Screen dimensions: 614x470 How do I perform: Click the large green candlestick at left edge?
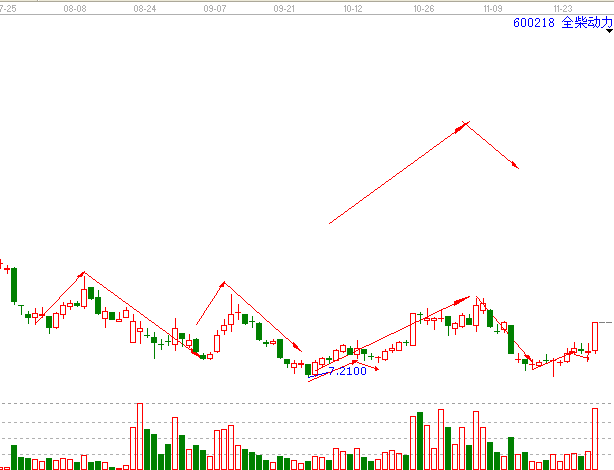[x=14, y=284]
